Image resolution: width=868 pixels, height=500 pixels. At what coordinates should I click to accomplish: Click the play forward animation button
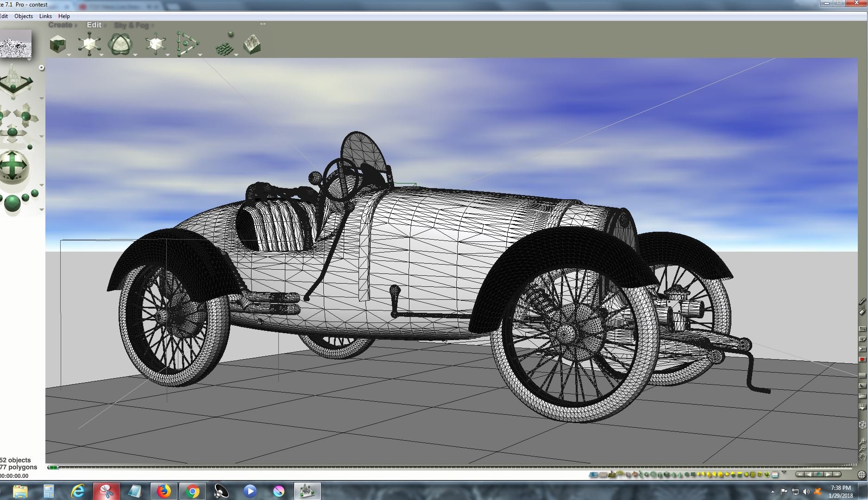coord(829,474)
